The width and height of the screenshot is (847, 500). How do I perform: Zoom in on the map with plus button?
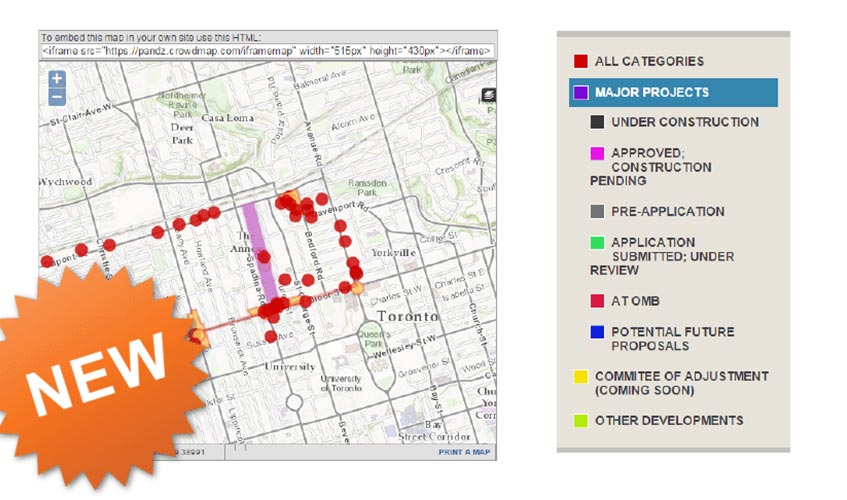57,78
